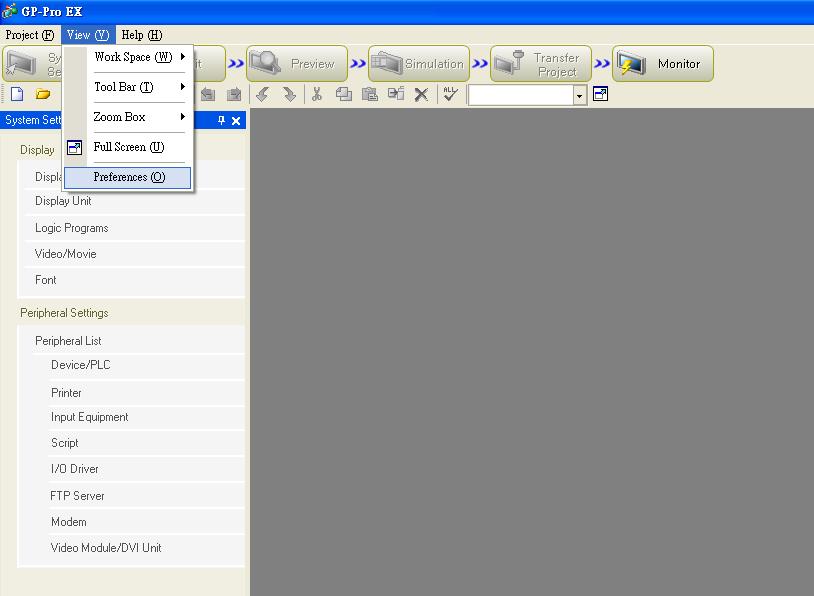This screenshot has width=814, height=596.
Task: Click the Undo arrow icon
Action: coord(263,94)
